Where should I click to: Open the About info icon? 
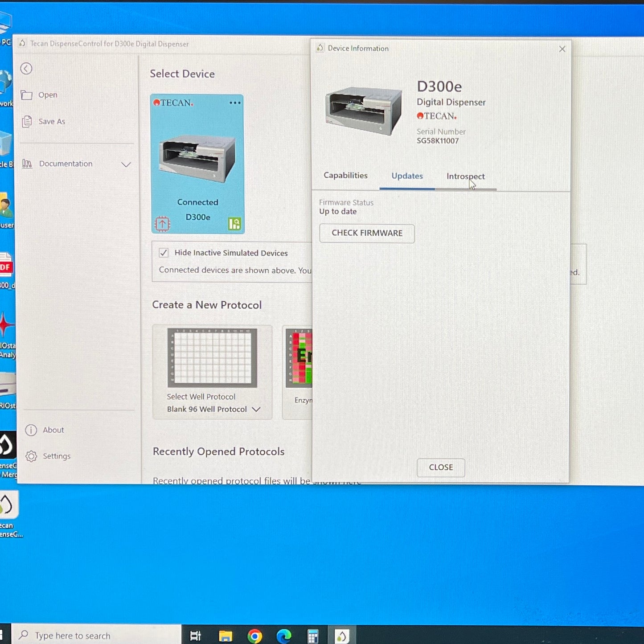click(31, 430)
